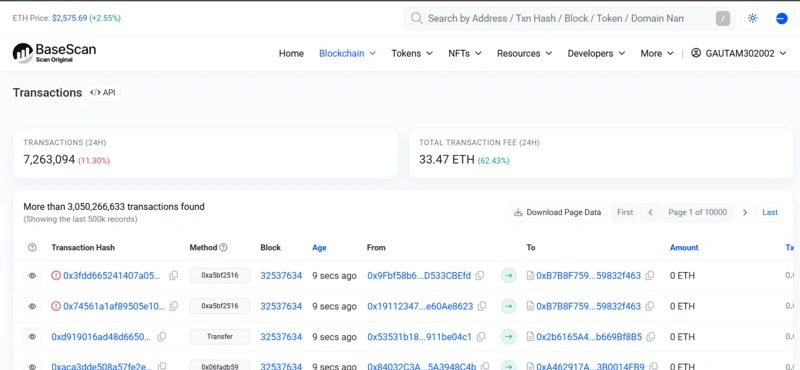Image resolution: width=800 pixels, height=370 pixels.
Task: Open to address 0x2b6165A4...b669Bf8B5
Action: pos(589,337)
